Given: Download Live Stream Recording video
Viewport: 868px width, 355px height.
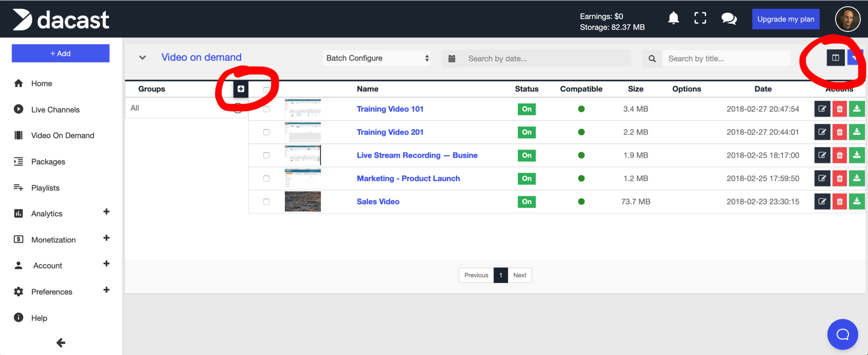Looking at the screenshot, I should click(857, 155).
